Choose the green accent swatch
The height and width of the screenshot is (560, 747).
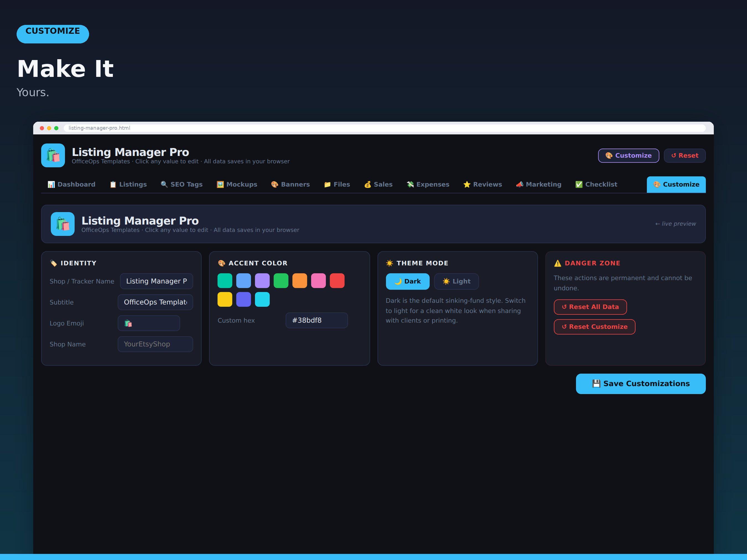(x=281, y=281)
